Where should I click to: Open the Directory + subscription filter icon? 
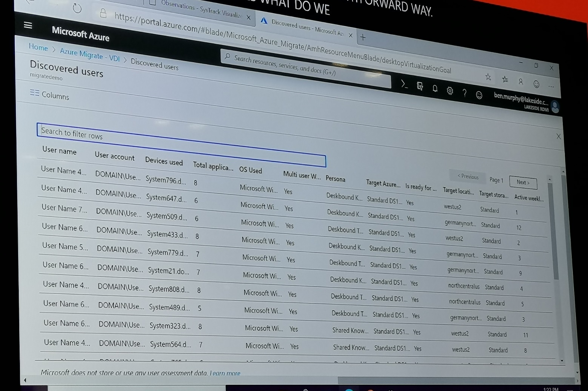(420, 86)
